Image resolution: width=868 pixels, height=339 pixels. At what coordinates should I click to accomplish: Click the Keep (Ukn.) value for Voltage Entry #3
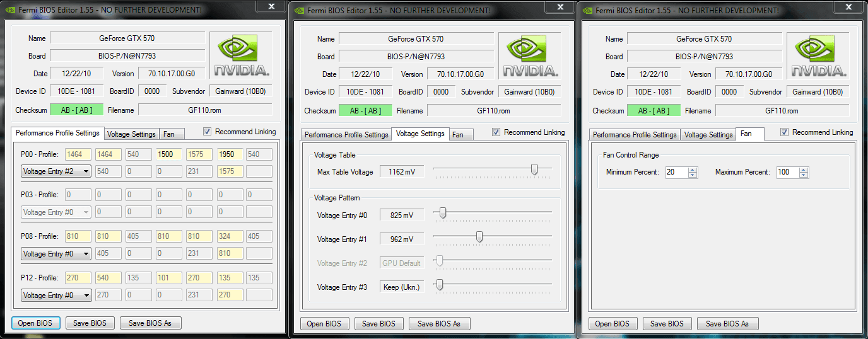pos(402,287)
